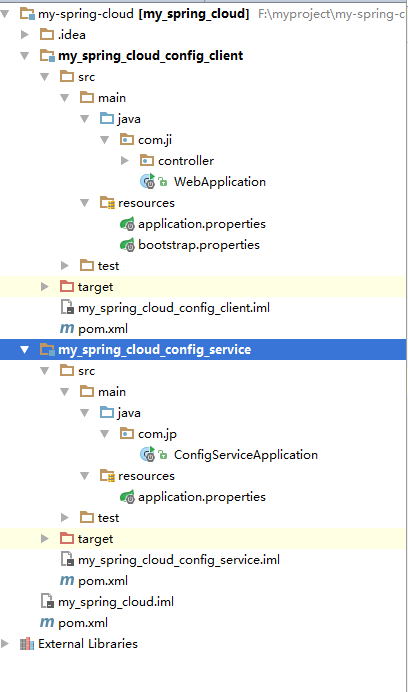This screenshot has height=692, width=408.
Task: Click the my_spring_cloud.iml file icon
Action: pyautogui.click(x=47, y=602)
